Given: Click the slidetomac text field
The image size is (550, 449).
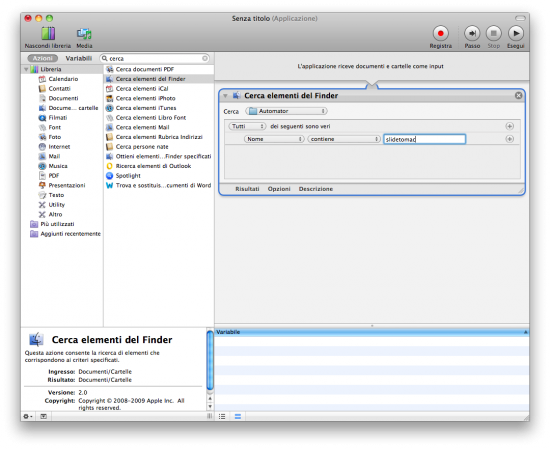Looking at the screenshot, I should pos(424,139).
